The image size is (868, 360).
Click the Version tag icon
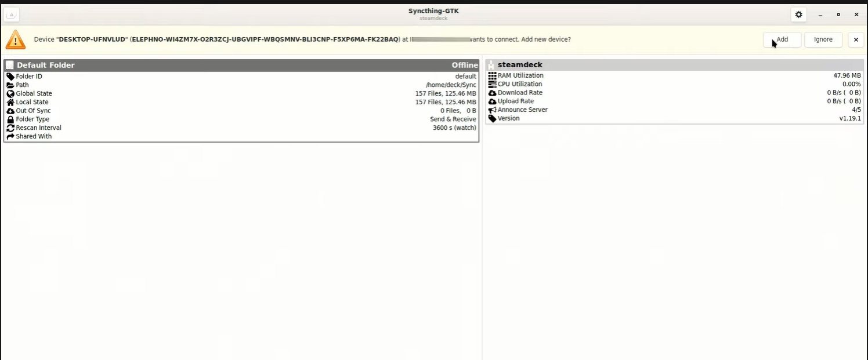pyautogui.click(x=493, y=118)
